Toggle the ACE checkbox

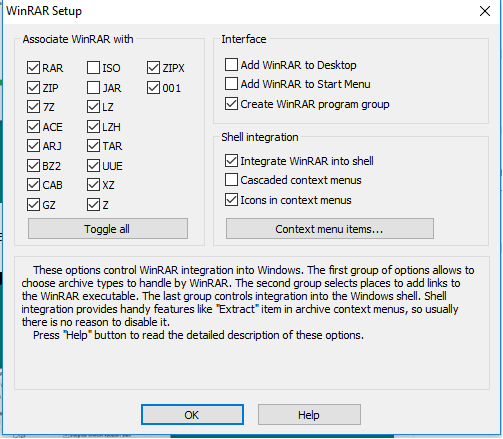click(33, 127)
